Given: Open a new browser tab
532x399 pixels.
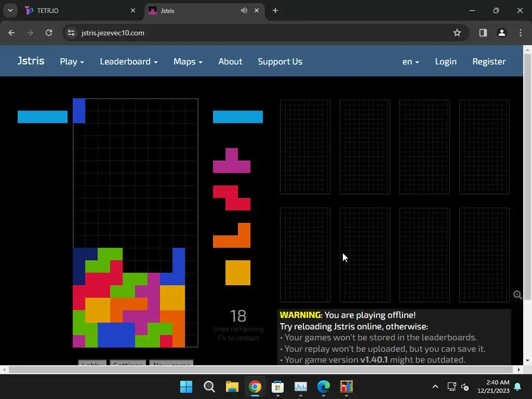Looking at the screenshot, I should (x=275, y=10).
